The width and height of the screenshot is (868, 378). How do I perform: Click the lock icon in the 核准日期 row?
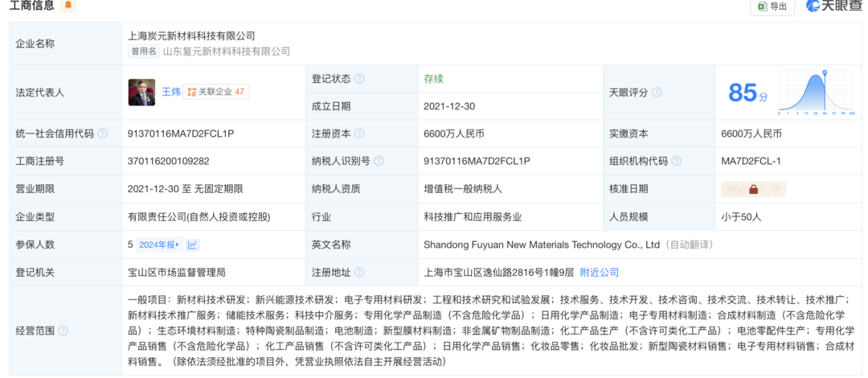coord(753,189)
